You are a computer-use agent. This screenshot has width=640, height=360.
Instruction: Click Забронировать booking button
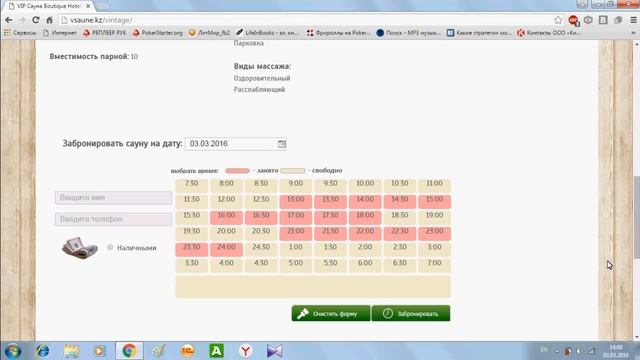coord(411,313)
